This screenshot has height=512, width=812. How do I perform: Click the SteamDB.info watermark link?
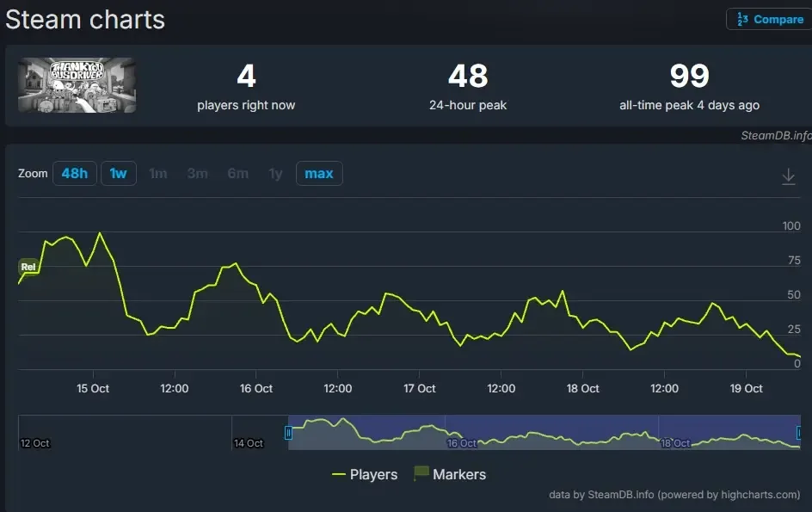(x=776, y=135)
